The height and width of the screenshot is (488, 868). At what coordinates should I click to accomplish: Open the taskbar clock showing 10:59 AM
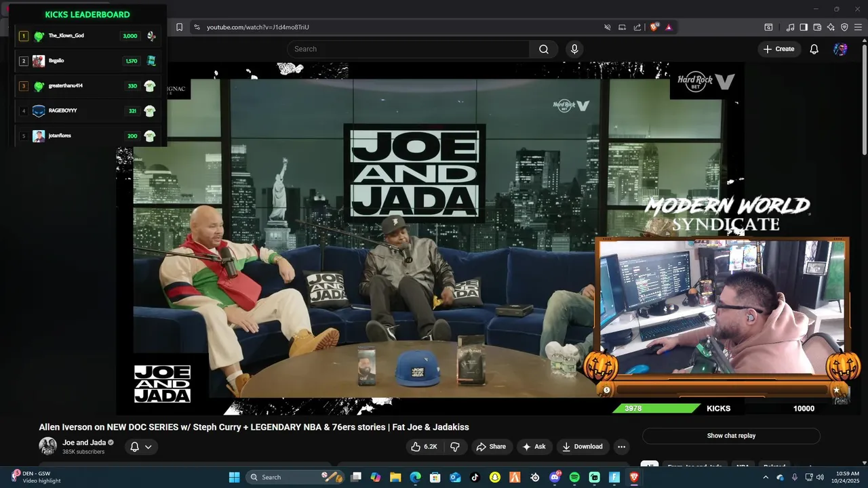(848, 477)
